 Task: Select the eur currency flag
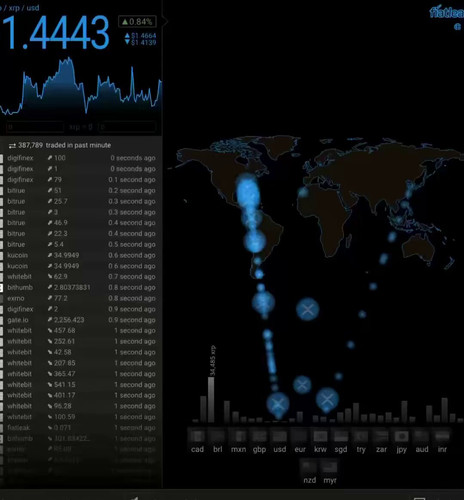[300, 436]
